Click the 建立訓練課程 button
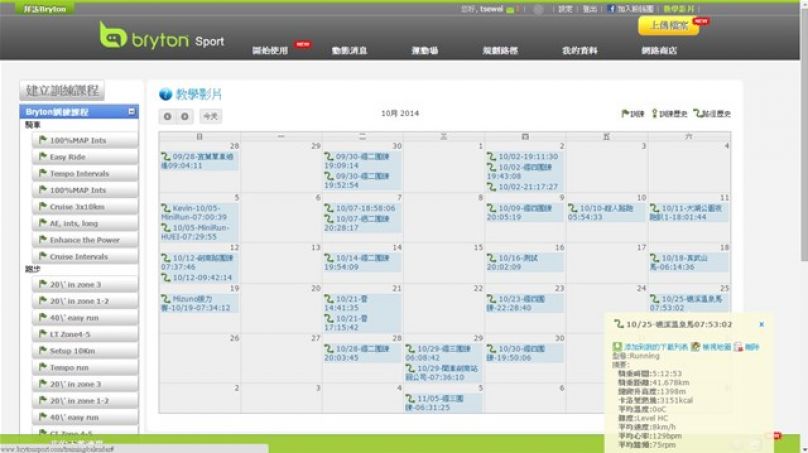The height and width of the screenshot is (453, 808). (x=65, y=91)
